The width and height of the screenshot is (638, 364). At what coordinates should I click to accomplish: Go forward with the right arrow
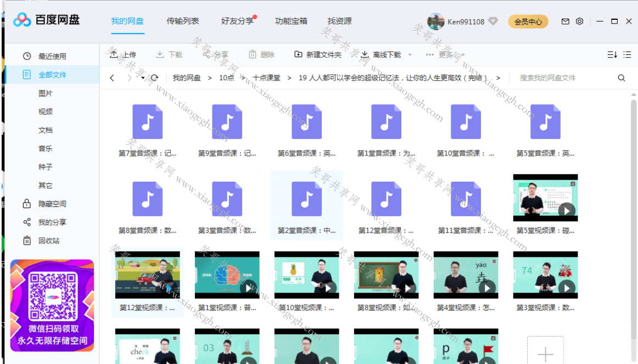(130, 77)
